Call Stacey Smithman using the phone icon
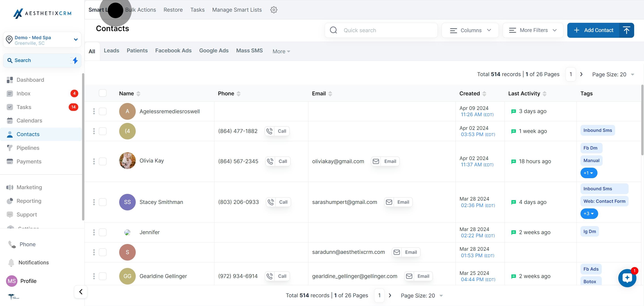Viewport: 644px width, 306px height. [x=271, y=202]
